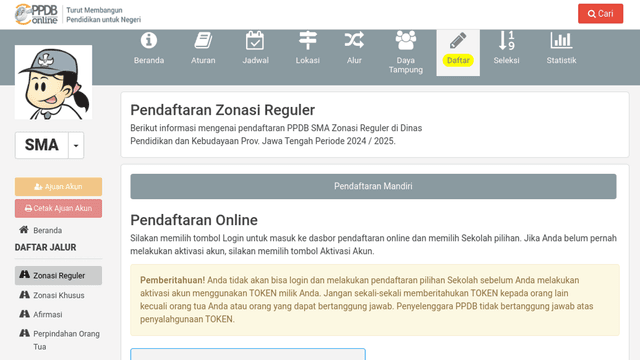Select the Daftar pencil icon

point(458,40)
